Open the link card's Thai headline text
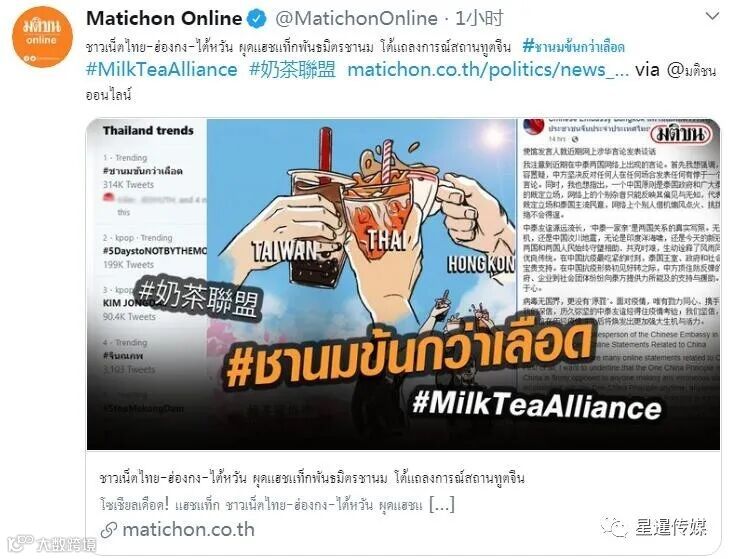This screenshot has height=559, width=730. [x=312, y=478]
